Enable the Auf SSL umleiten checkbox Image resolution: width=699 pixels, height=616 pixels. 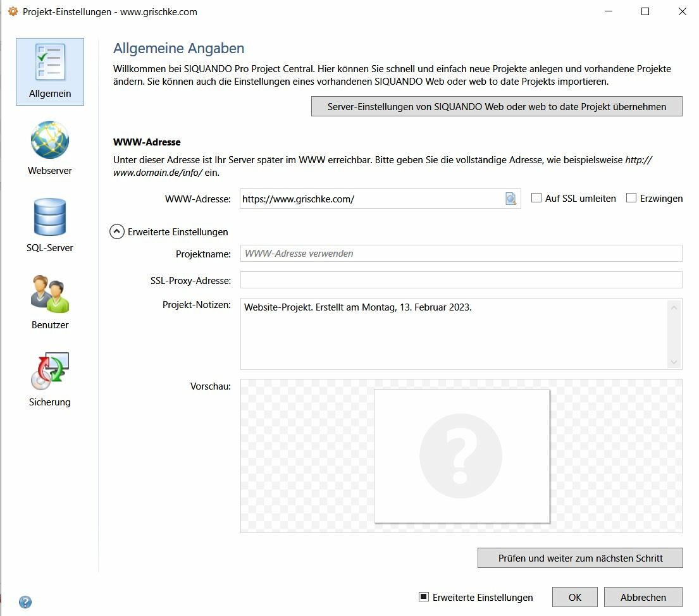[x=536, y=197]
